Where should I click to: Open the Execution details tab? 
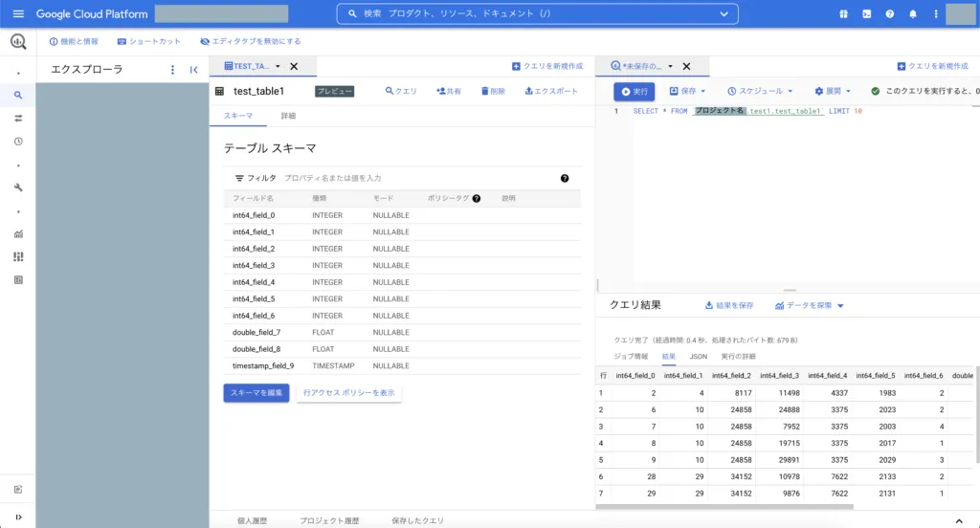(x=738, y=356)
